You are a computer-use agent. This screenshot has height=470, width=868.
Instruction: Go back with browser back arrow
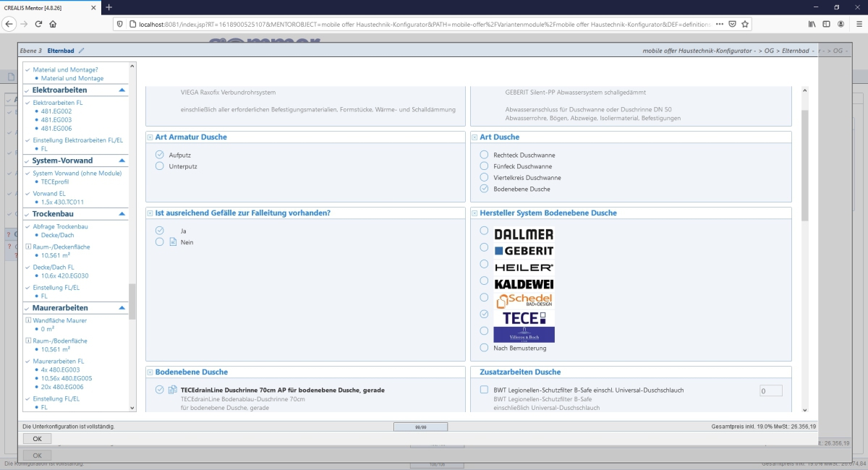pyautogui.click(x=9, y=23)
